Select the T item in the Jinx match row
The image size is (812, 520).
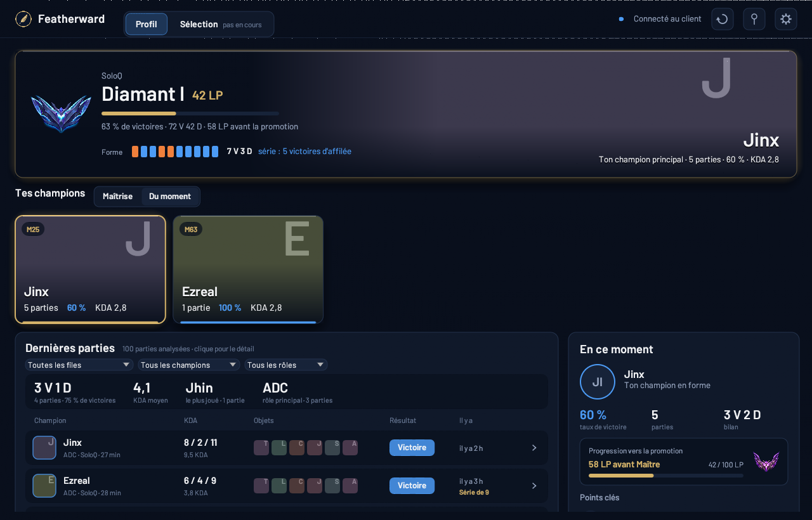pos(261,448)
